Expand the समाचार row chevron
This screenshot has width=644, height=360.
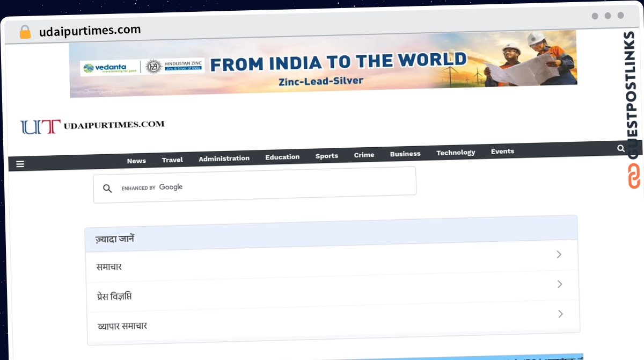[x=559, y=254]
